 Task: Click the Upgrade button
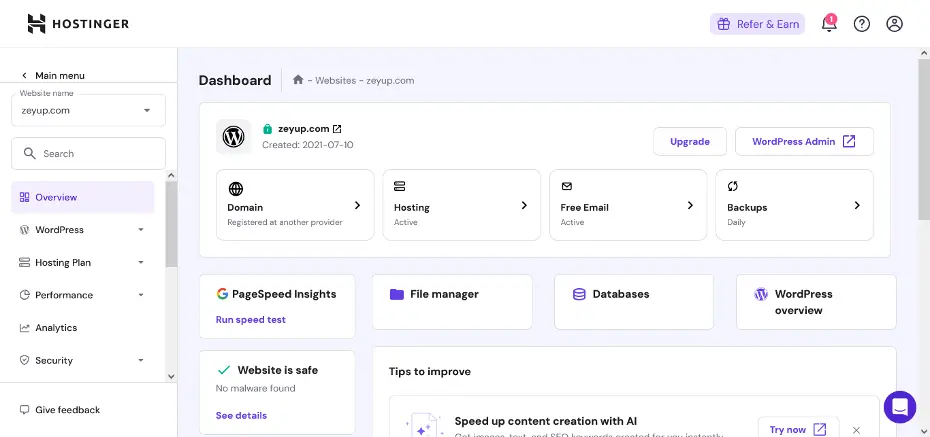(689, 142)
